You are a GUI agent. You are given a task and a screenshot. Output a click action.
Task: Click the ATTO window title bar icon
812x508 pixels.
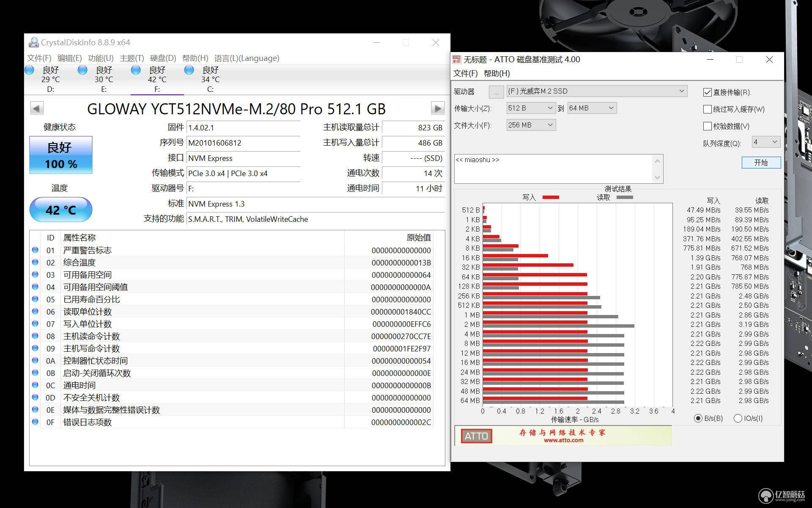coord(456,59)
